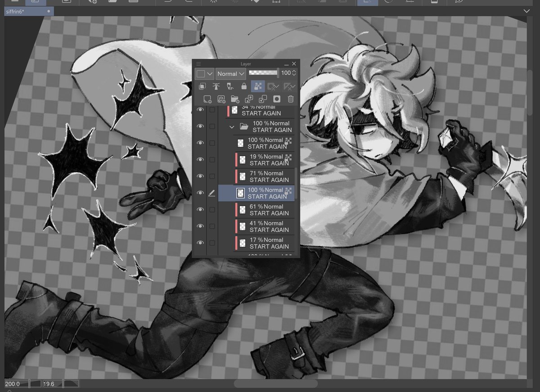Image resolution: width=540 pixels, height=392 pixels.
Task: Select the 19 % Normal layer
Action: pyautogui.click(x=265, y=160)
